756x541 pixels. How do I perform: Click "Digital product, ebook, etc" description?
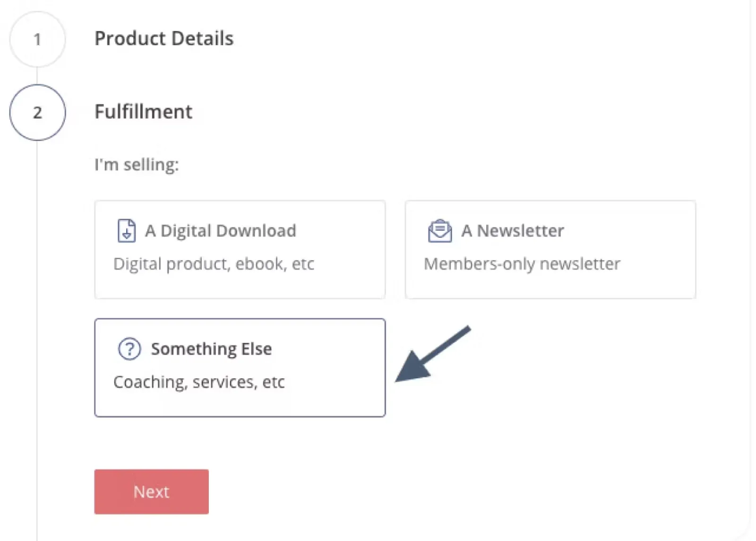[x=214, y=264]
